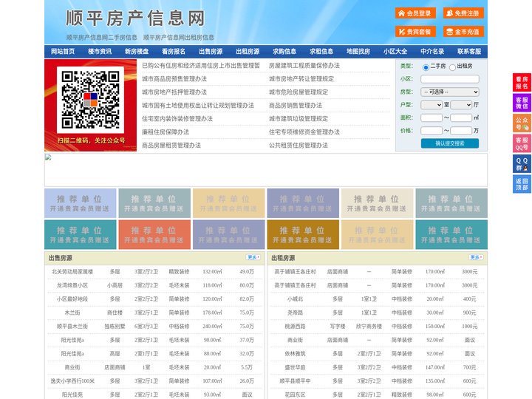Image resolution: width=532 pixels, height=399 pixels.
Task: Open link 城市商品房预售管理办法
Action: [174, 79]
